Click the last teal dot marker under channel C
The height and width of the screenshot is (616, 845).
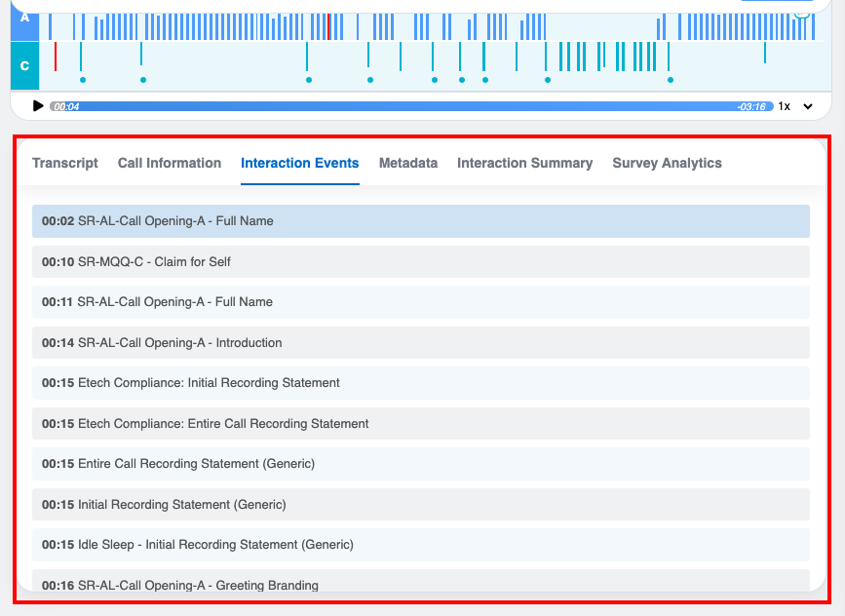point(670,80)
